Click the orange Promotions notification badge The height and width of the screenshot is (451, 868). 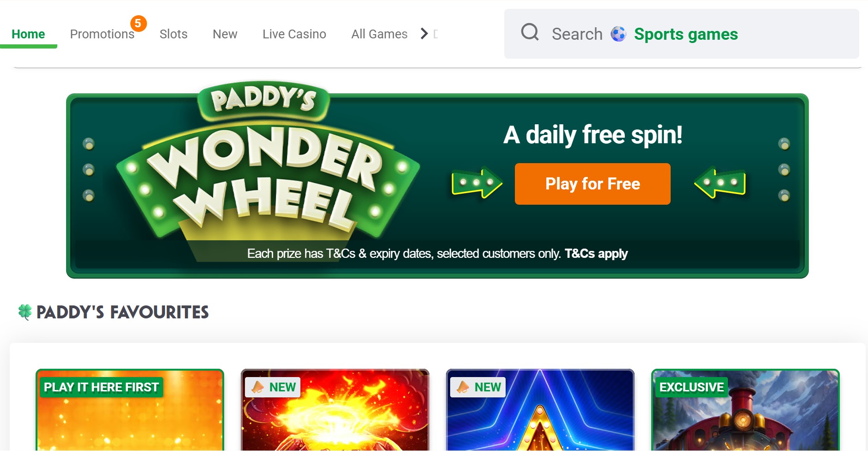[x=138, y=23]
